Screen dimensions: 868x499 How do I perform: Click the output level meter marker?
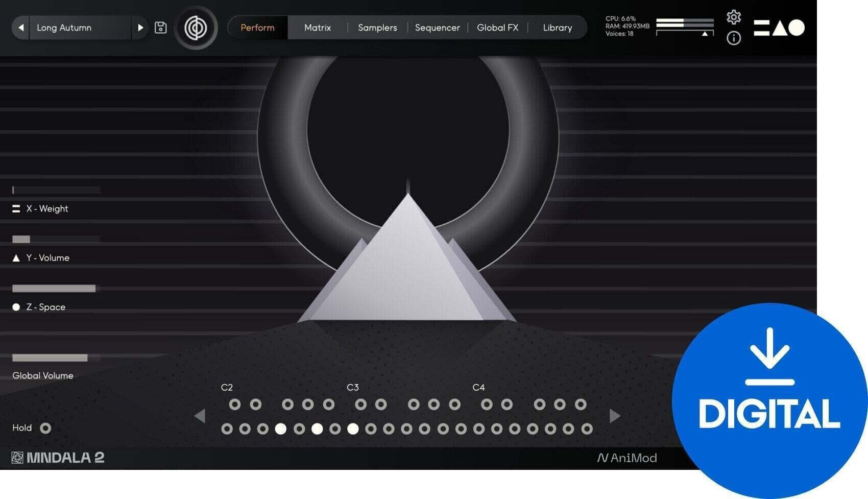(x=705, y=34)
